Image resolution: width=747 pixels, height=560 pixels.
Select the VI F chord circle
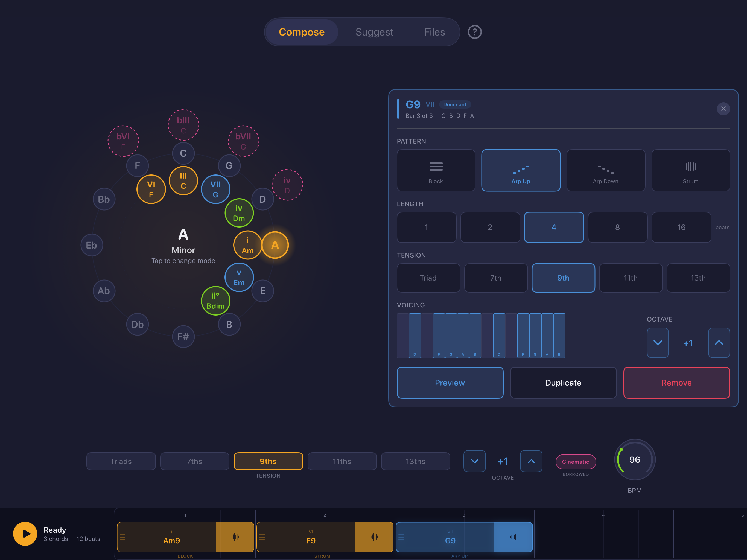(151, 189)
